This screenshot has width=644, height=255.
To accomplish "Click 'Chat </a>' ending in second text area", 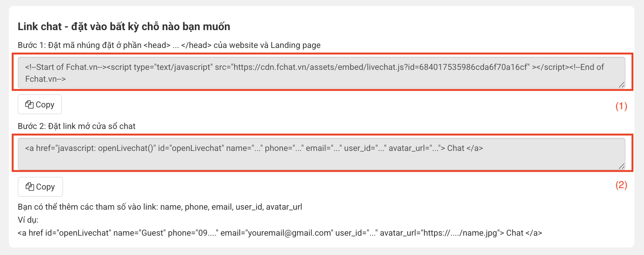I will (x=465, y=148).
